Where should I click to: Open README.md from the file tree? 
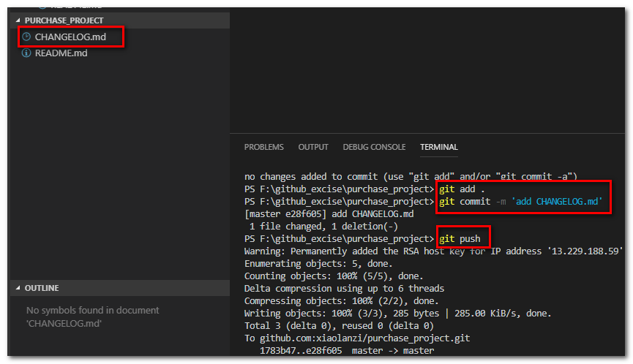click(61, 53)
